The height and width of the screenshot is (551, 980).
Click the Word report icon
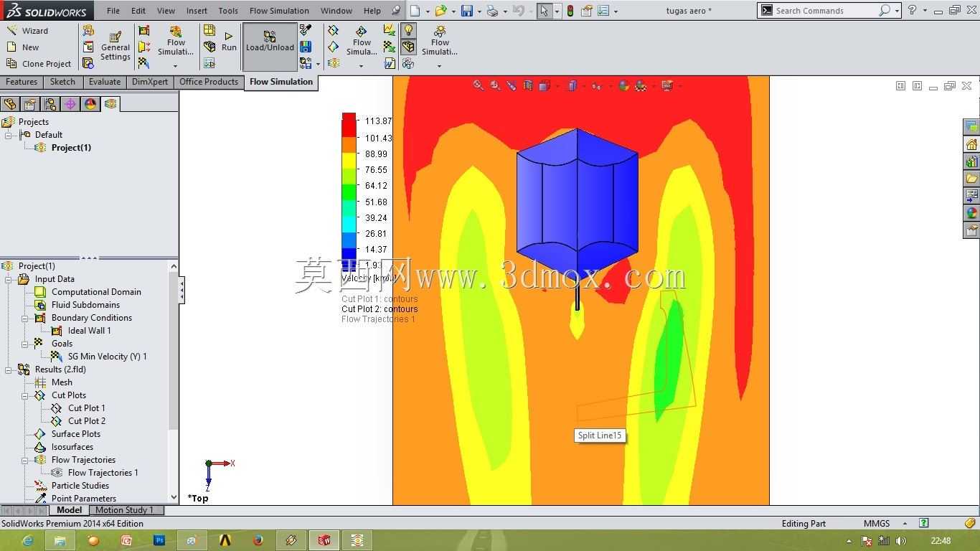click(389, 63)
